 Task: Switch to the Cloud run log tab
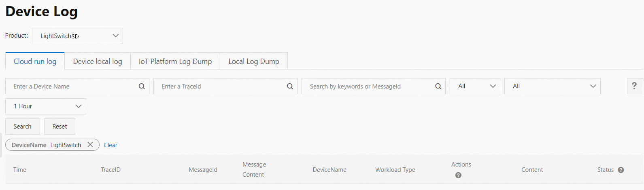[35, 61]
